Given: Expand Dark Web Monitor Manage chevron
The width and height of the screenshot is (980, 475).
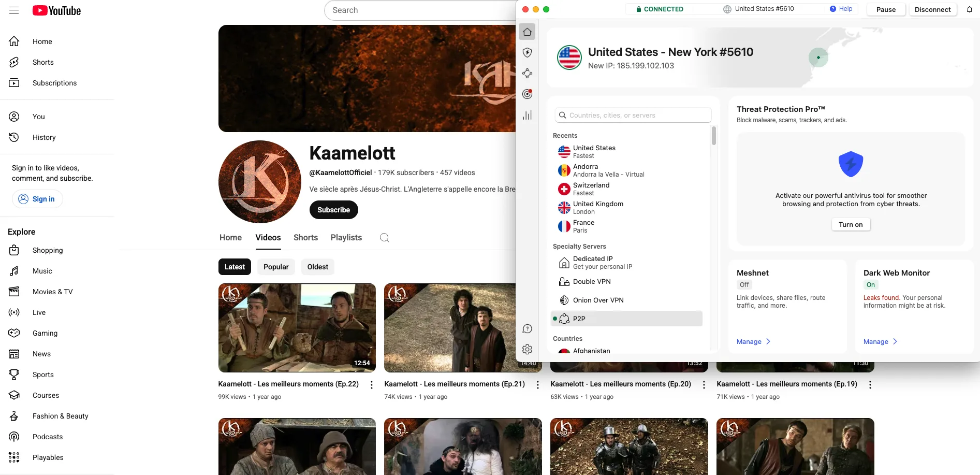Looking at the screenshot, I should [895, 341].
